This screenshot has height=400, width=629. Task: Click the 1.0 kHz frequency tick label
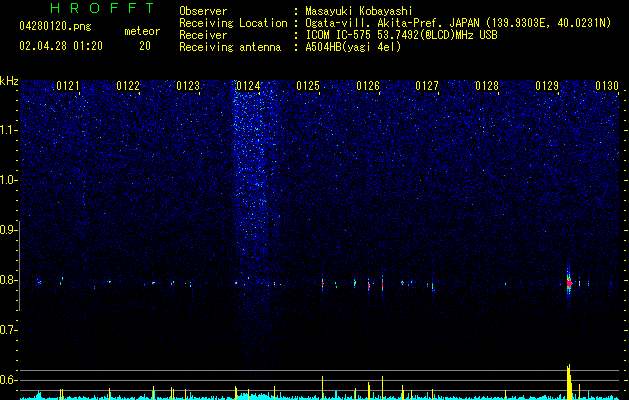tap(8, 180)
